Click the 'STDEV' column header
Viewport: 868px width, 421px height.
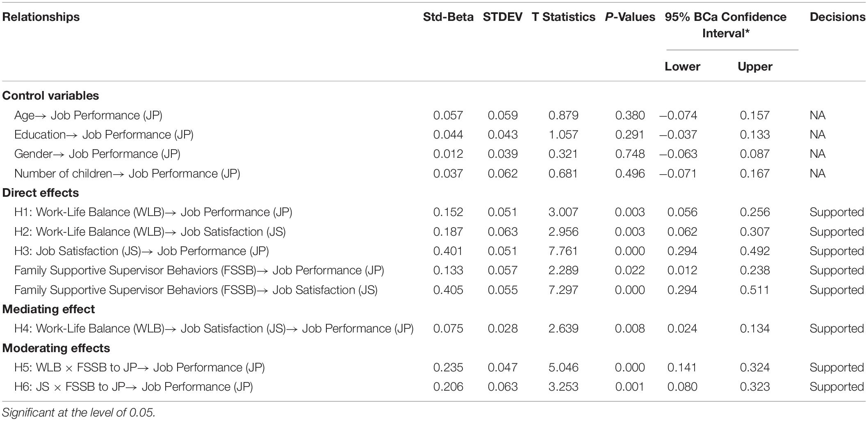pyautogui.click(x=503, y=17)
